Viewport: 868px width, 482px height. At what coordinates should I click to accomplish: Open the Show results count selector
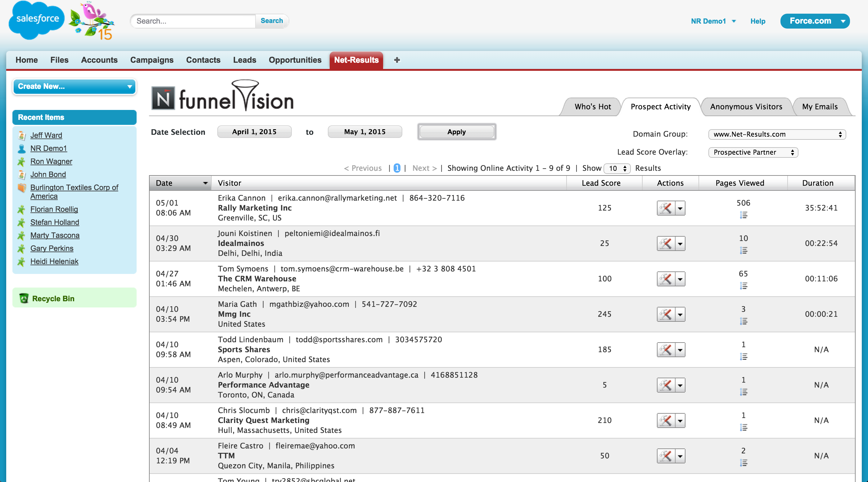pos(617,168)
